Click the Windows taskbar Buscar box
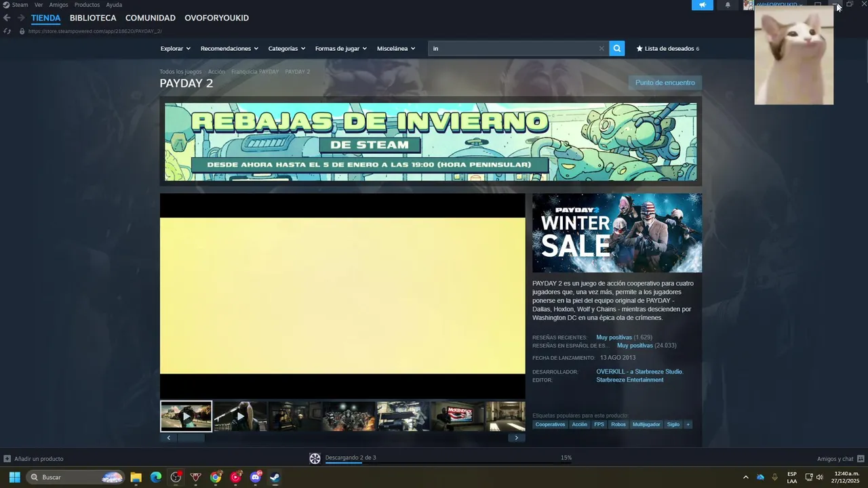This screenshot has width=868, height=488. [x=75, y=477]
